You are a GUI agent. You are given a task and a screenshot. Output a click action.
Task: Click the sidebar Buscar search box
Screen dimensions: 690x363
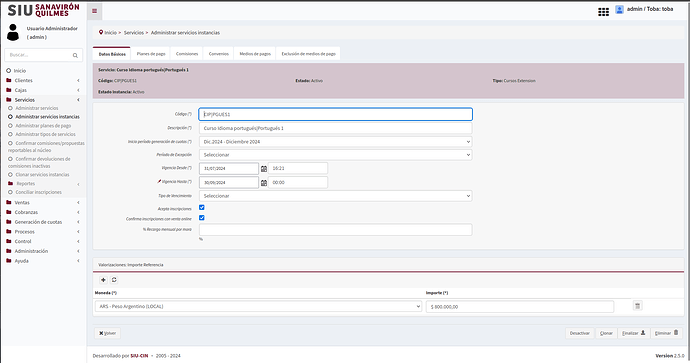click(x=43, y=55)
